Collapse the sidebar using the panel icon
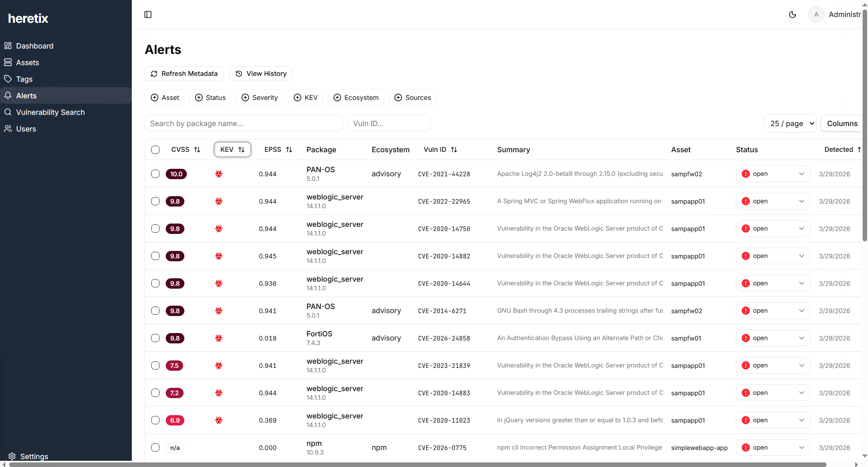The image size is (868, 467). pyautogui.click(x=148, y=15)
